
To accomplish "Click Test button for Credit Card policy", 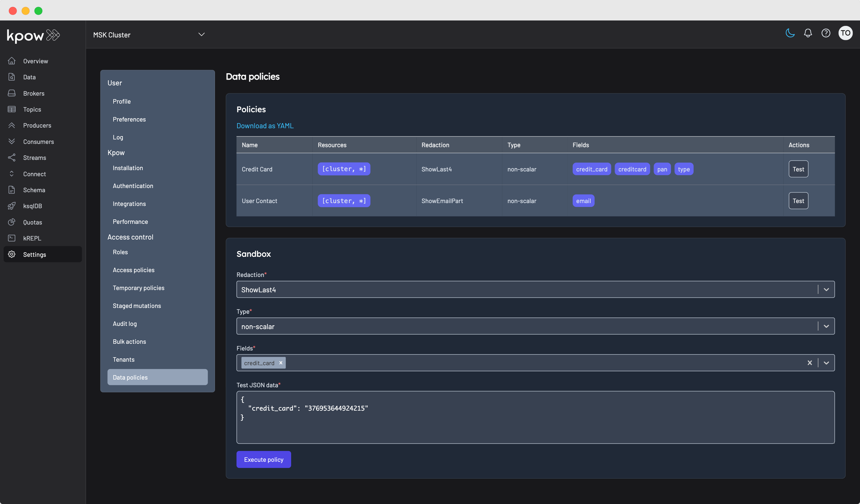I will tap(798, 169).
